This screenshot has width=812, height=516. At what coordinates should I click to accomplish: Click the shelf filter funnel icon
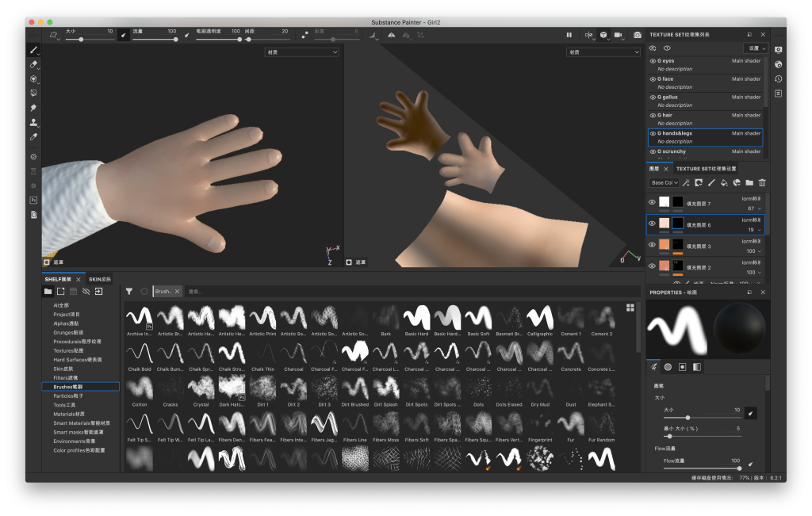129,292
